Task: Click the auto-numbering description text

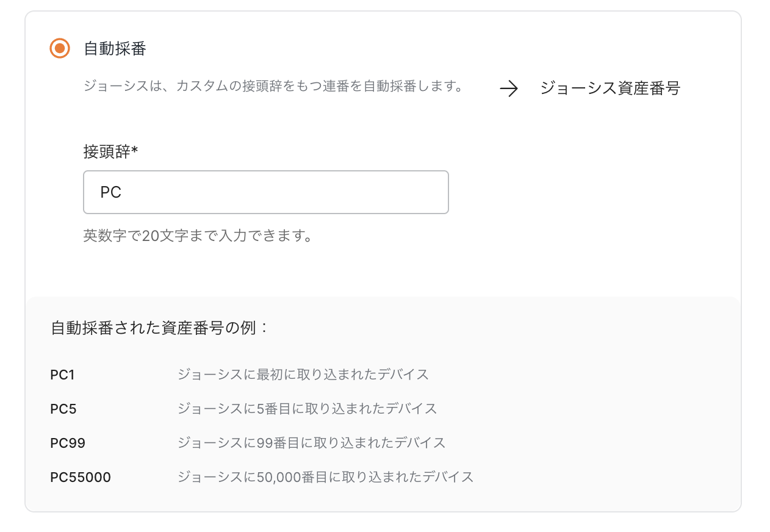Action: [273, 86]
